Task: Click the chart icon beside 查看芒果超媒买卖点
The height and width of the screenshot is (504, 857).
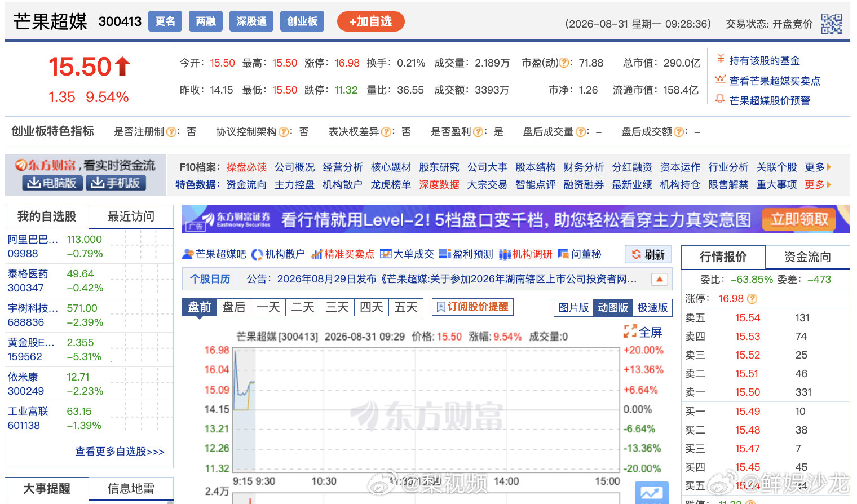Action: [x=720, y=80]
